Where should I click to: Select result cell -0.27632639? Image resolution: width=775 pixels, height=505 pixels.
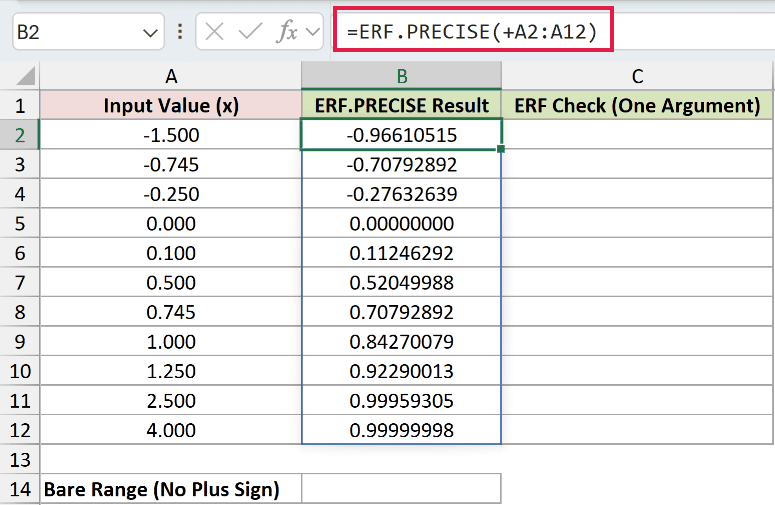401,194
